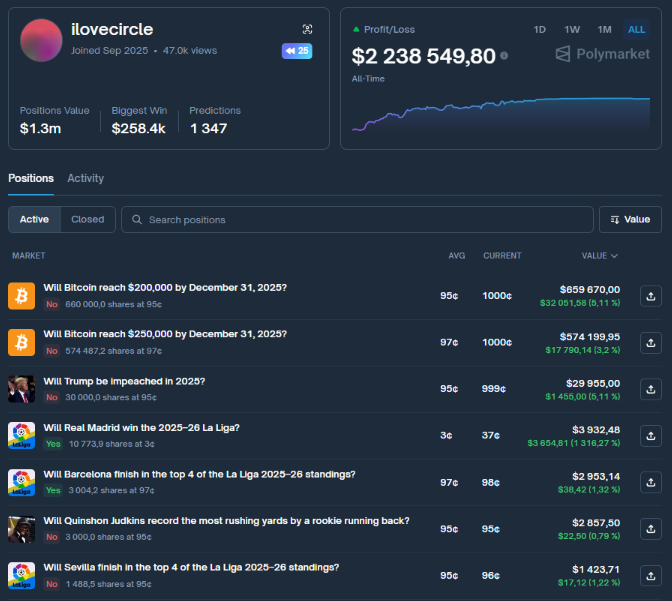Click the No tag on Trump impeached row

click(52, 397)
